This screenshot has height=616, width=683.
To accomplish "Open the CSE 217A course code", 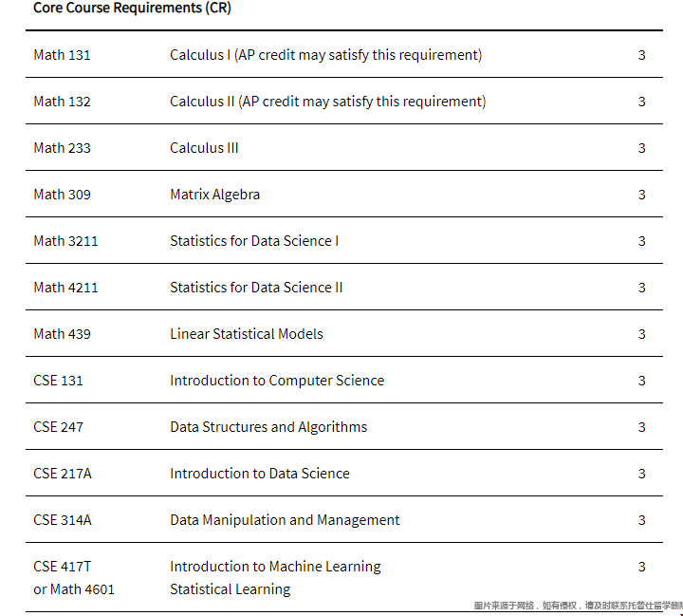I will coord(63,474).
